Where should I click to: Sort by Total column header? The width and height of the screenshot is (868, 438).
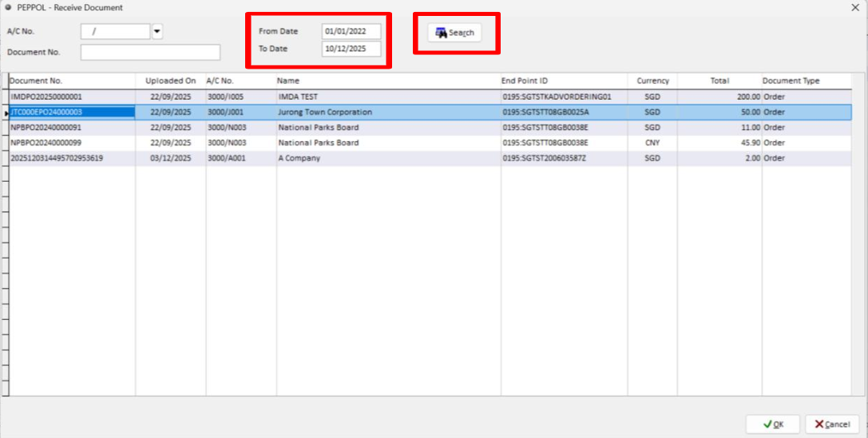pyautogui.click(x=719, y=81)
